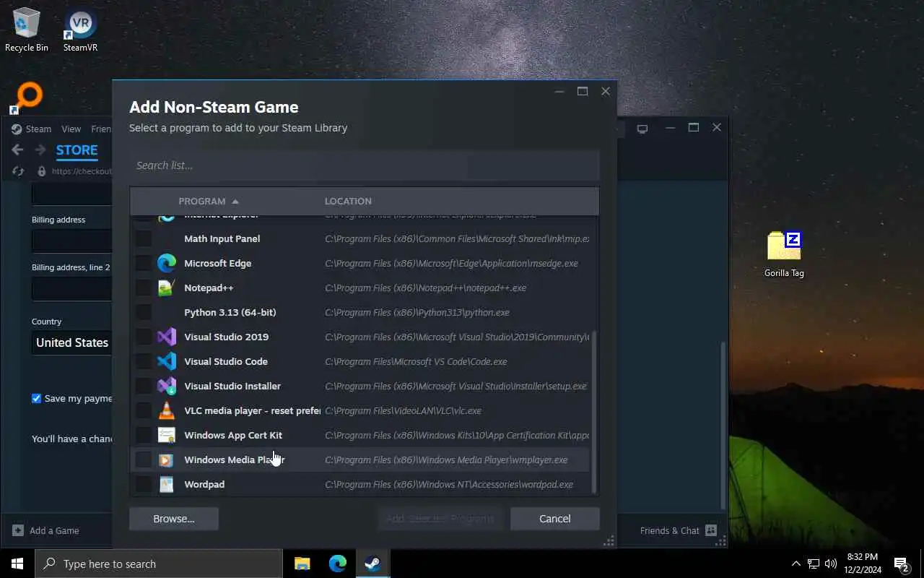This screenshot has height=578, width=924.
Task: Click the Cancel button
Action: [555, 519]
